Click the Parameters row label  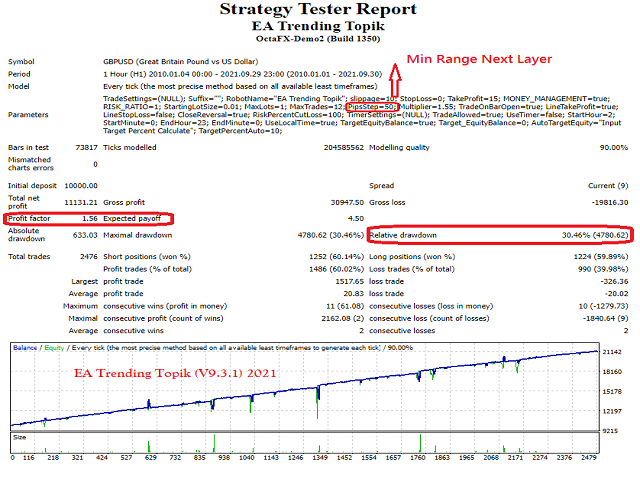coord(28,115)
